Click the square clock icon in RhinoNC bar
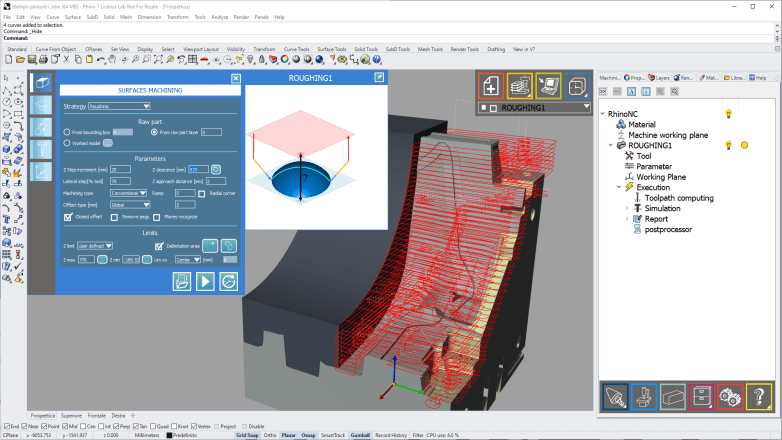782x440 pixels. (x=577, y=86)
